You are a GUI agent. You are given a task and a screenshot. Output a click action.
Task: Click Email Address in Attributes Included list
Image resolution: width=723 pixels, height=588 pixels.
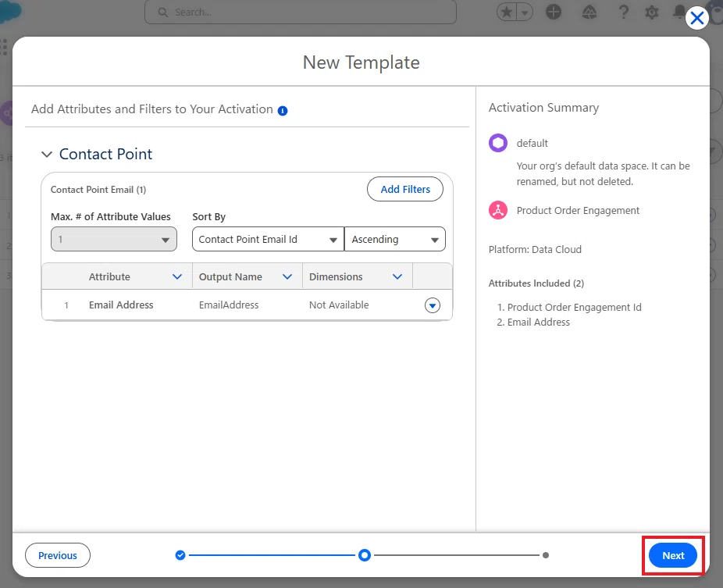[539, 322]
